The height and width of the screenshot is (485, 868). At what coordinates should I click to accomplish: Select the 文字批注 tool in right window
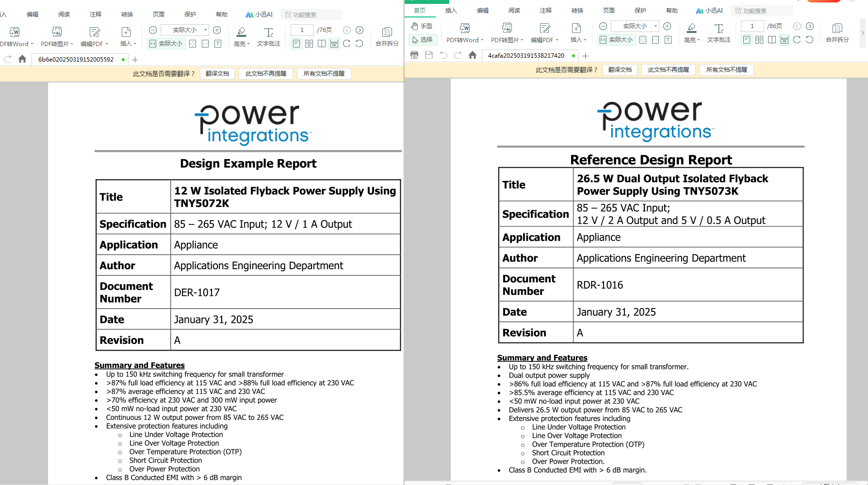coord(719,33)
